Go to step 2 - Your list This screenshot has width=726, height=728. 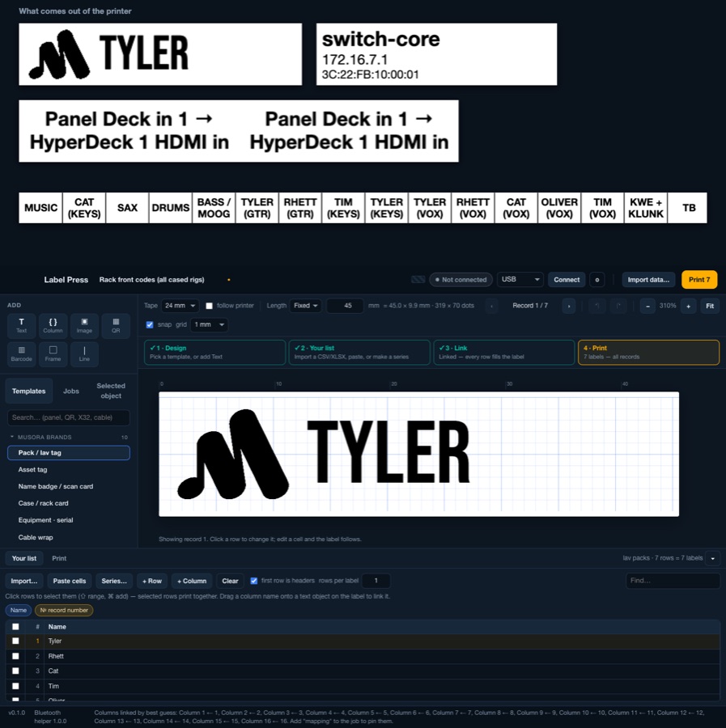(359, 353)
